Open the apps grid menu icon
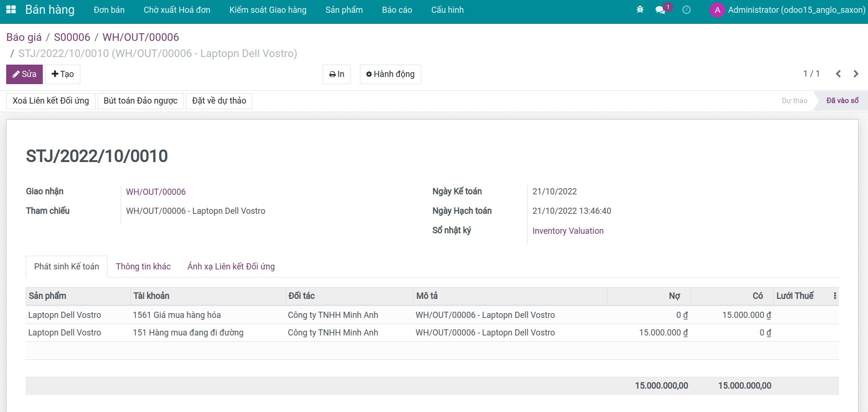Viewport: 868px width, 412px height. pos(11,10)
